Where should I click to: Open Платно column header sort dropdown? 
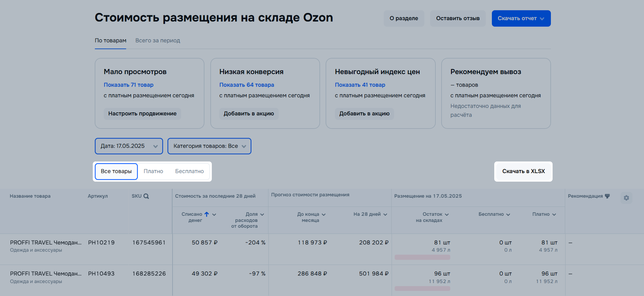pyautogui.click(x=554, y=214)
